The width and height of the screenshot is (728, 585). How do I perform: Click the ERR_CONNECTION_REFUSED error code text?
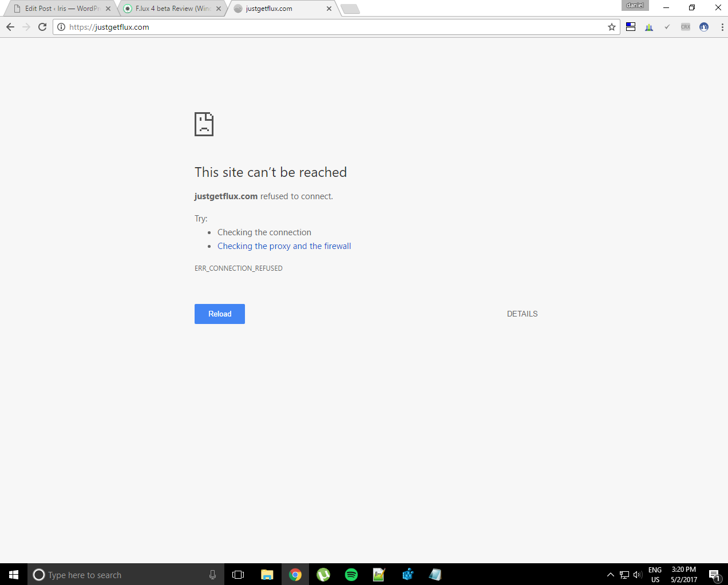[239, 268]
